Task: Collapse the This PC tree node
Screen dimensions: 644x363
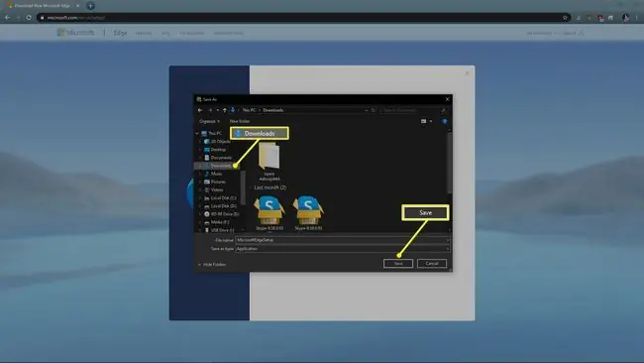Action: [197, 133]
